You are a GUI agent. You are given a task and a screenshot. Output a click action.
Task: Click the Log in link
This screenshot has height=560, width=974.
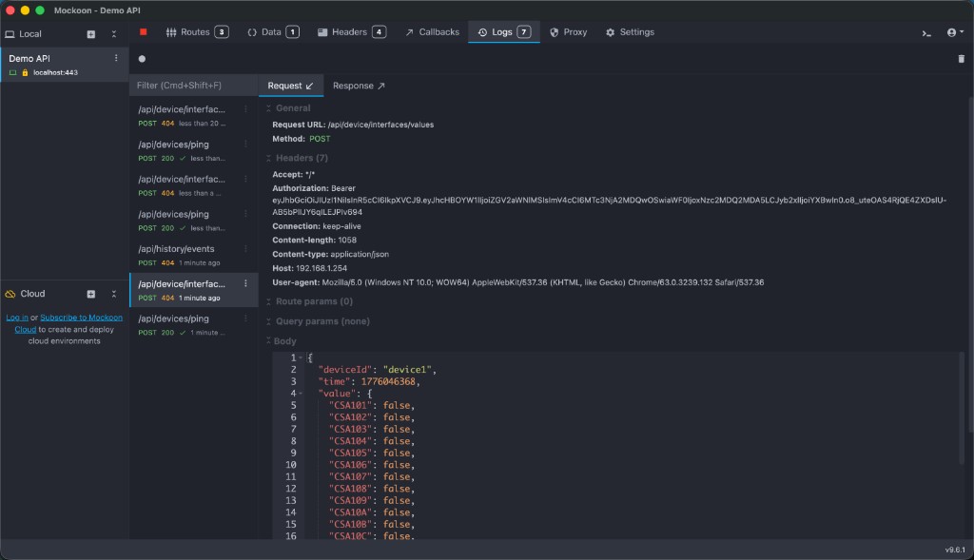coord(17,318)
